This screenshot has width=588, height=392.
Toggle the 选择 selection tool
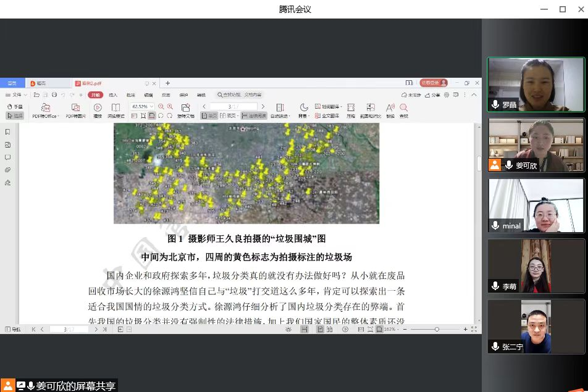(14, 115)
